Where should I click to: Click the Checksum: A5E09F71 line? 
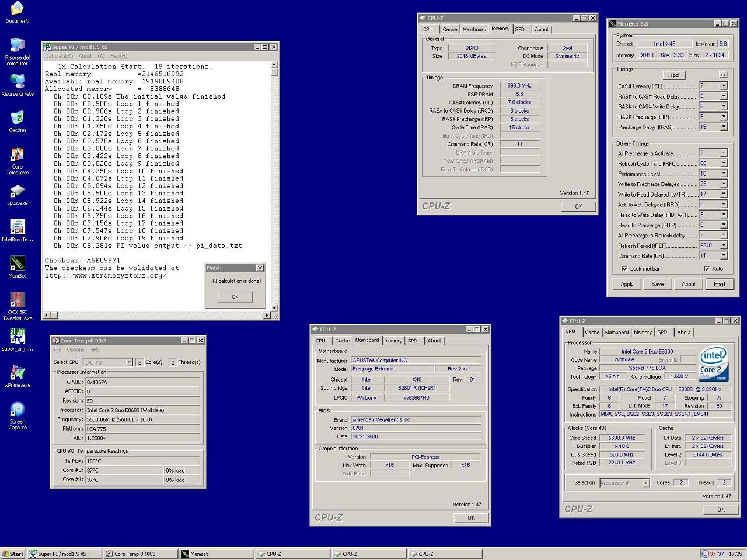coord(83,261)
